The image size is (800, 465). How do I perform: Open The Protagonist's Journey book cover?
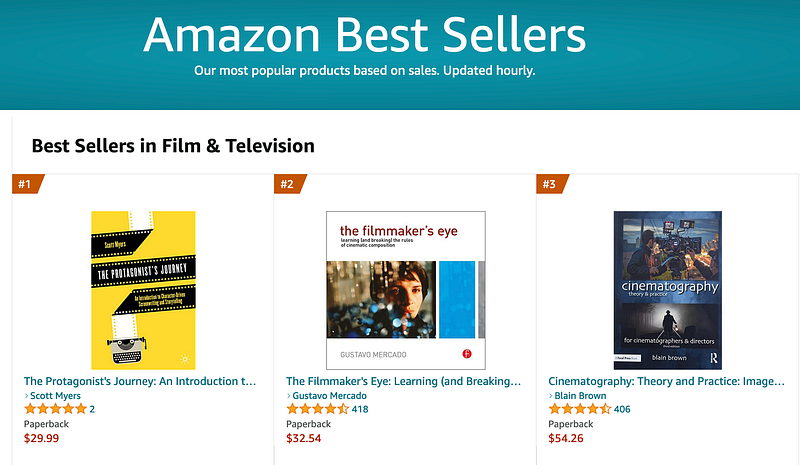[143, 290]
